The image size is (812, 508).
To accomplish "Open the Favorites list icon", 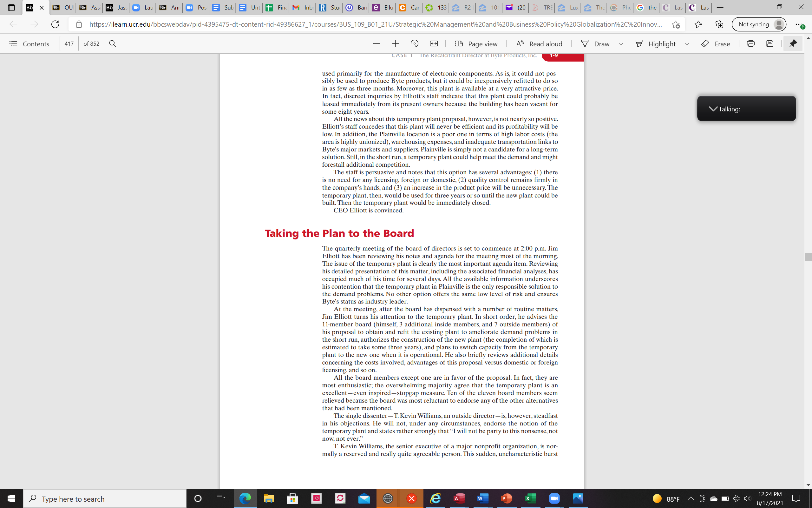I will point(698,24).
